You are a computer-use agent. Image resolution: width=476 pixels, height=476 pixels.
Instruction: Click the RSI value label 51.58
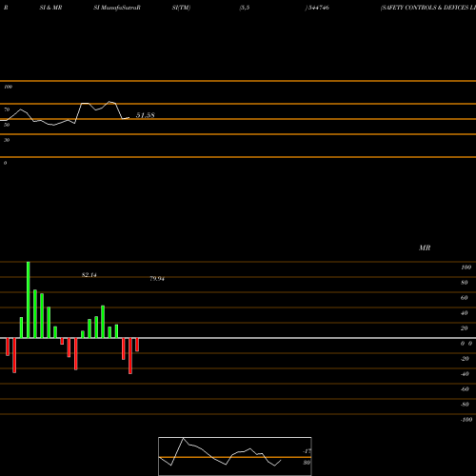click(146, 115)
